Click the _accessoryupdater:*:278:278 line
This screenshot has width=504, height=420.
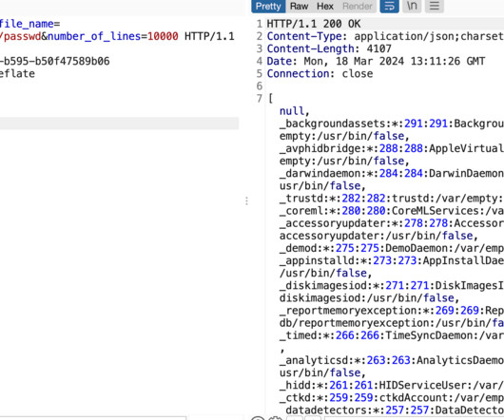392,223
